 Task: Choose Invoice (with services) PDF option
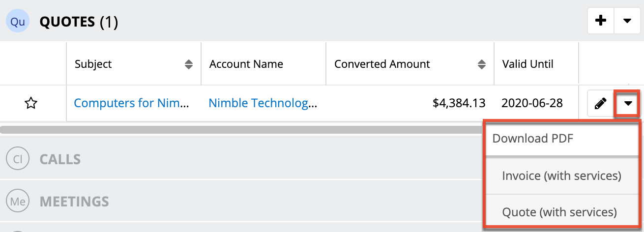(561, 175)
